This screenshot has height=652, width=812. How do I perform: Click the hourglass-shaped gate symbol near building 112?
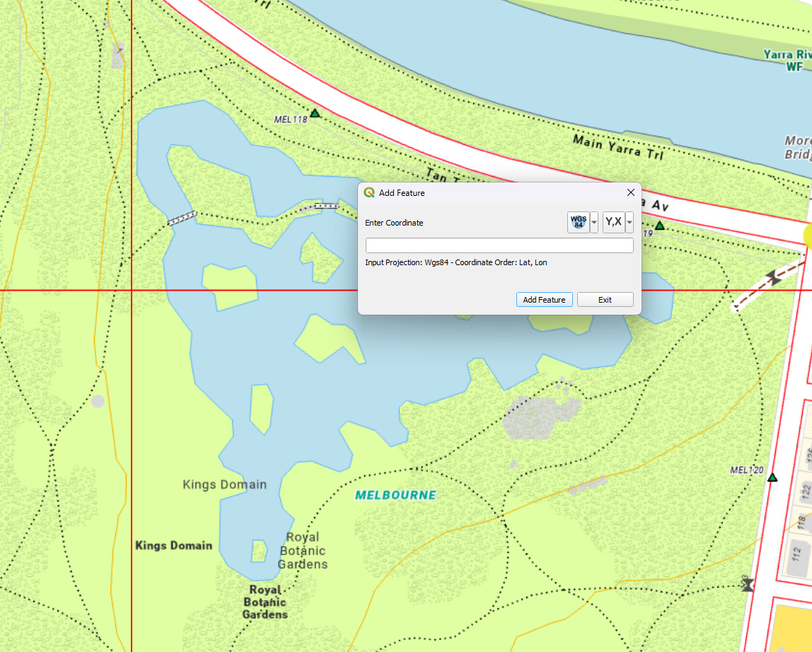click(x=747, y=585)
